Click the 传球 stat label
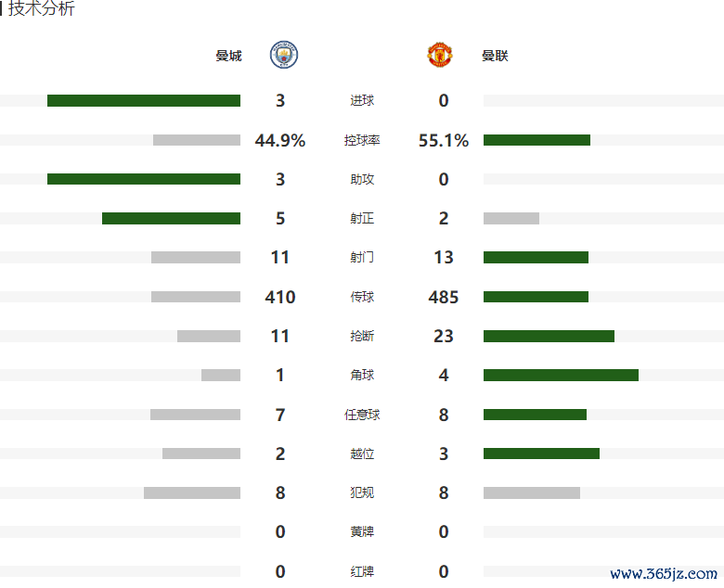This screenshot has height=588, width=724. pyautogui.click(x=362, y=297)
